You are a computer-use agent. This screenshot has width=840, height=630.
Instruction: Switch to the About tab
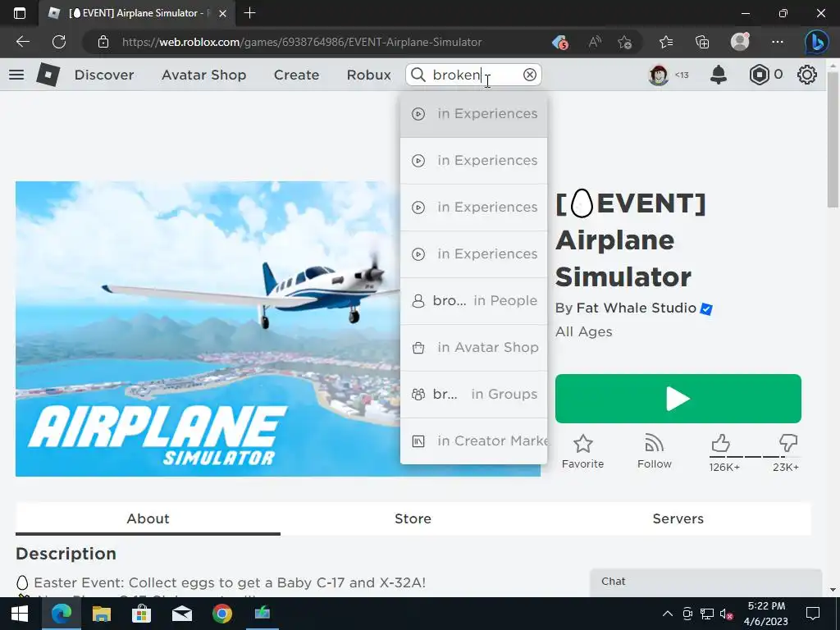point(148,518)
